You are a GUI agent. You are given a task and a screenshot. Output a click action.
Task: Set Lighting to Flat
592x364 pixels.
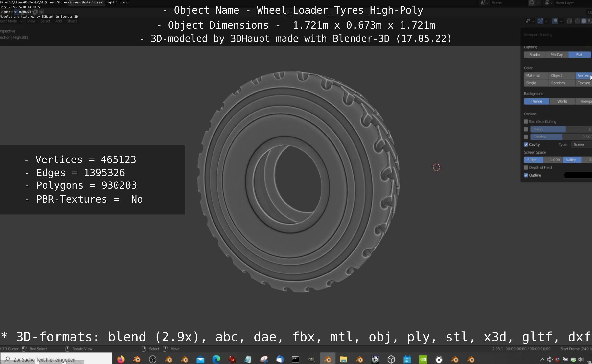[580, 55]
